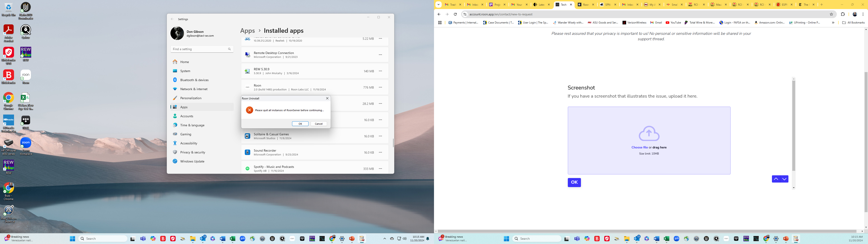Select the Roon desktop shortcut
Image resolution: width=868 pixels, height=244 pixels.
[26, 77]
